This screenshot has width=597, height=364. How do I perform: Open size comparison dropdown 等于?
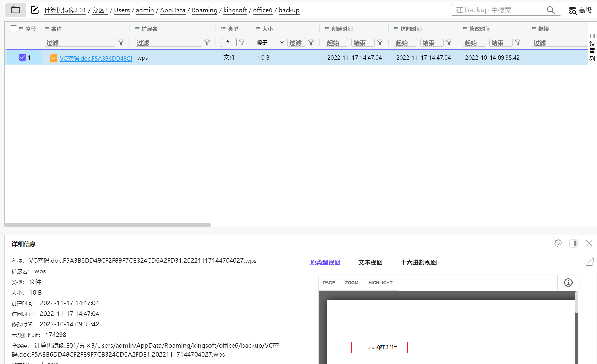[270, 43]
